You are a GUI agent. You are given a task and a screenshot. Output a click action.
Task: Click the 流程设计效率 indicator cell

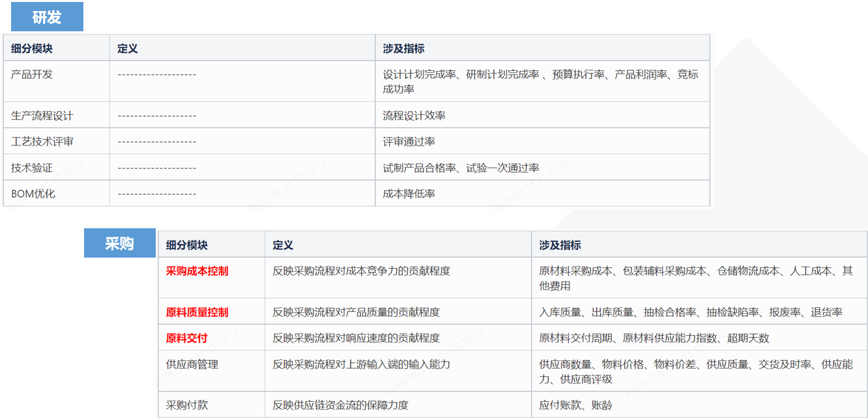click(x=414, y=115)
